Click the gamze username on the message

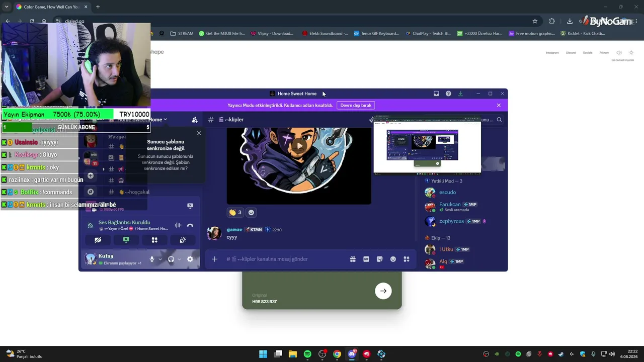234,230
